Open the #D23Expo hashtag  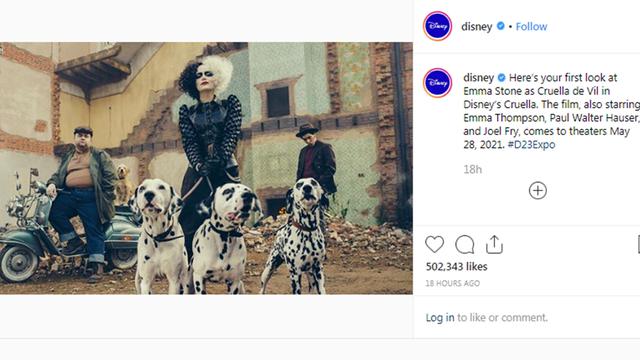point(531,144)
